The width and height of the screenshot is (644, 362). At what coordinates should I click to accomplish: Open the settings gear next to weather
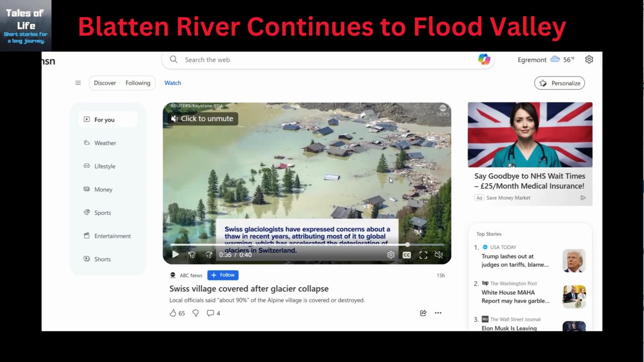pyautogui.click(x=589, y=59)
